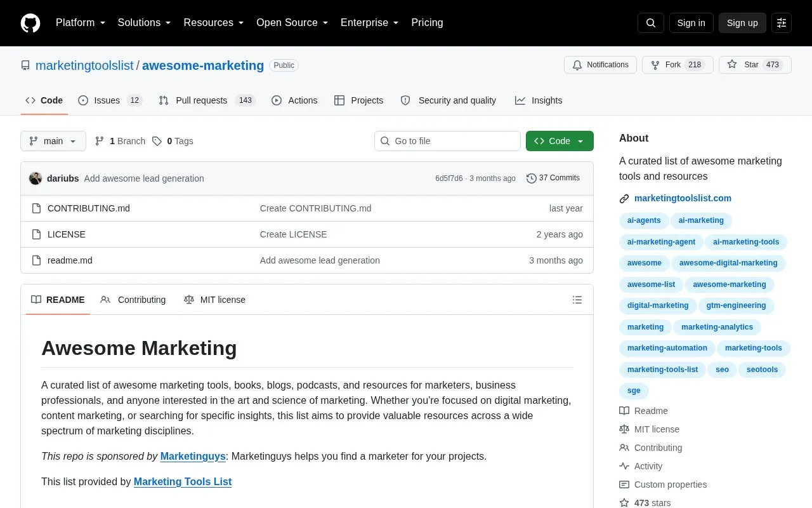Viewport: 812px width, 508px height.
Task: Open the main branch selector dropdown
Action: click(53, 141)
